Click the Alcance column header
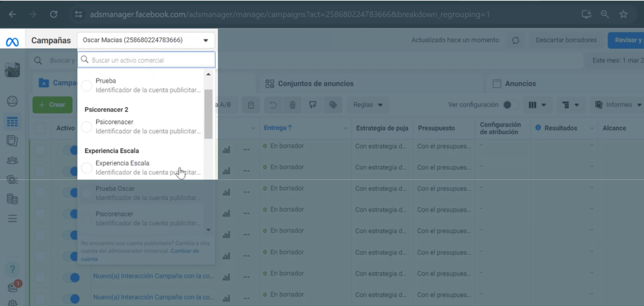The height and width of the screenshot is (306, 644). click(x=614, y=128)
